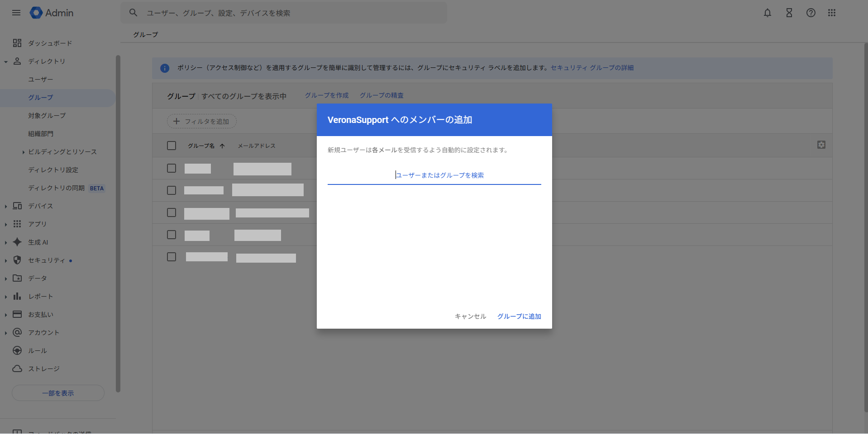Expand ビルディングとリソース arrow

tap(24, 152)
